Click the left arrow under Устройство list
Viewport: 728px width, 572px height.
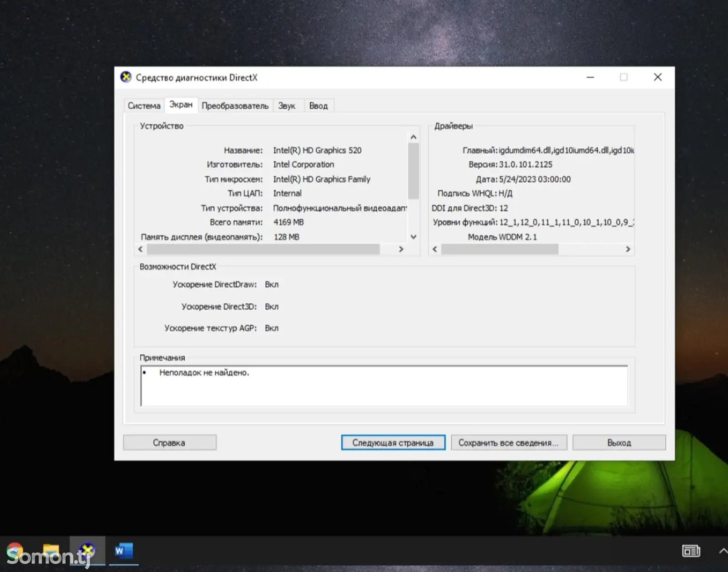tap(141, 249)
